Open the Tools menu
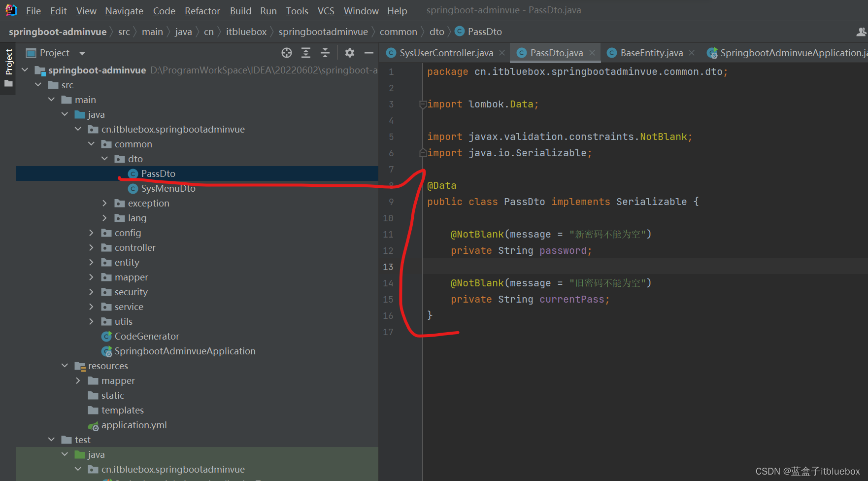 (x=297, y=11)
